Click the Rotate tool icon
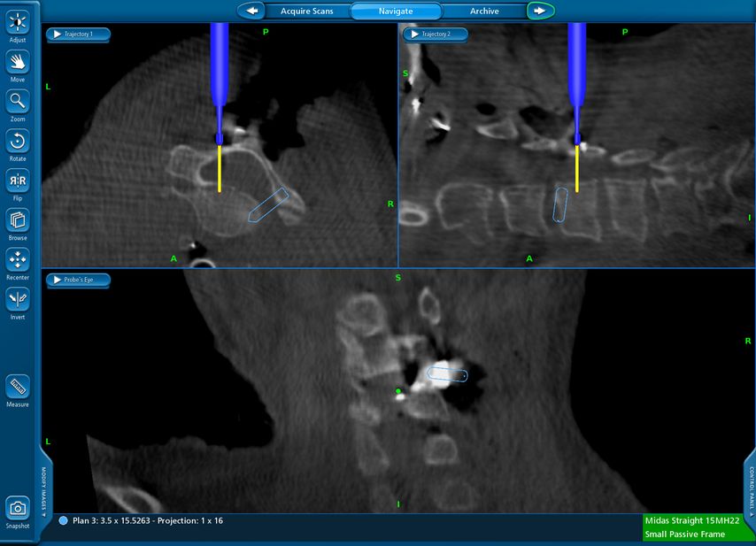This screenshot has height=546, width=756. [18, 142]
